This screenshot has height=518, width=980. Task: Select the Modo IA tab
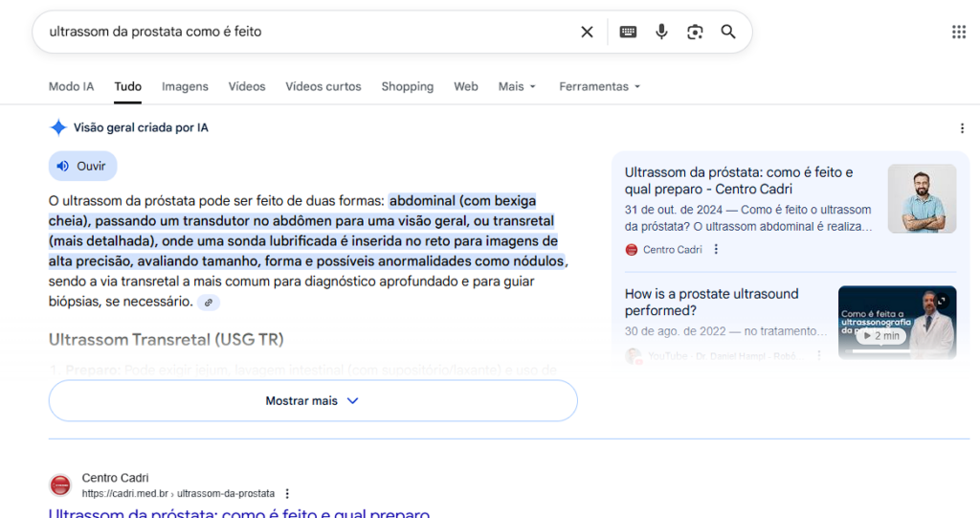tap(71, 86)
